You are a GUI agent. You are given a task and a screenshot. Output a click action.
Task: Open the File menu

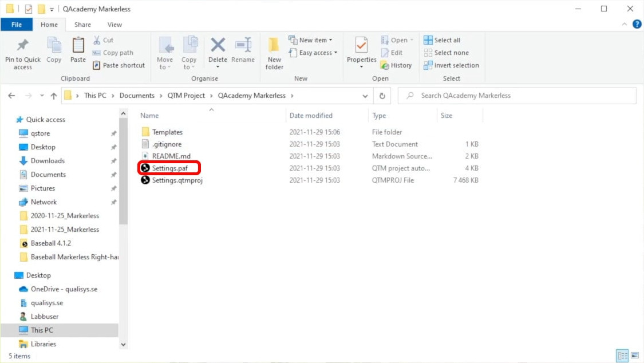point(17,25)
